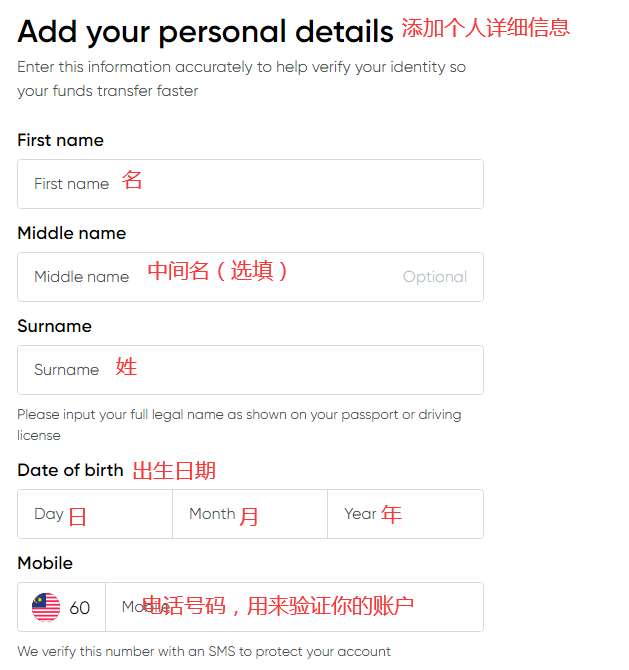The height and width of the screenshot is (670, 629).
Task: Click the SMS verification helper text
Action: 204,651
